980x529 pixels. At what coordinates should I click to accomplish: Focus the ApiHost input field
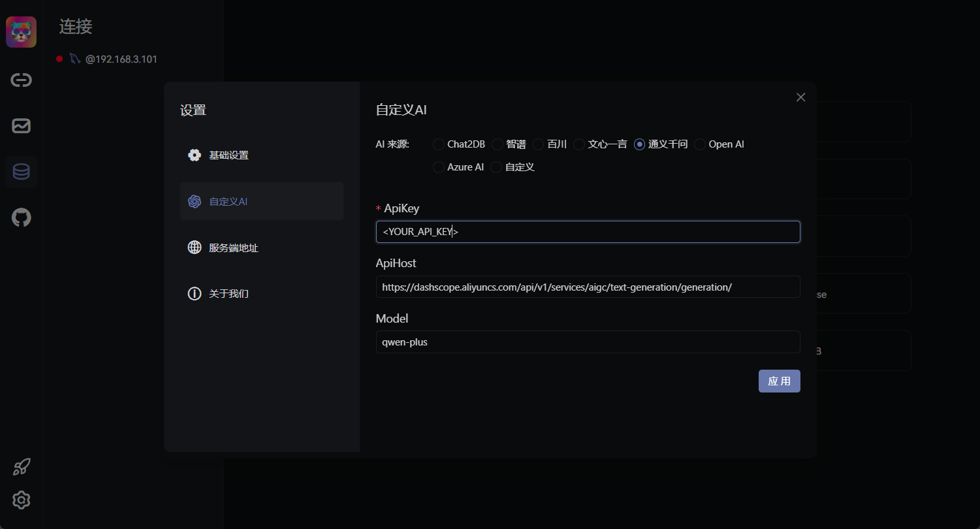[588, 287]
